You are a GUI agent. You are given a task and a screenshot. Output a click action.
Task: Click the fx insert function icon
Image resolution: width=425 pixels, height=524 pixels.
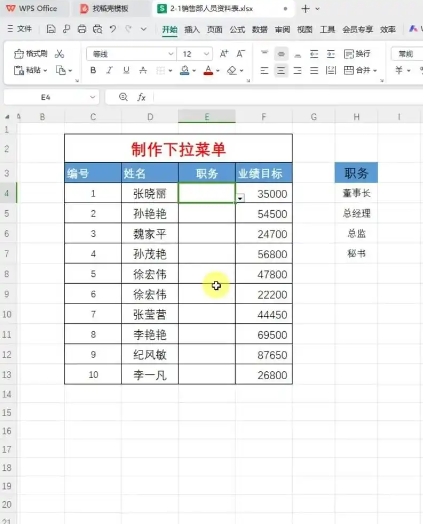point(141,97)
